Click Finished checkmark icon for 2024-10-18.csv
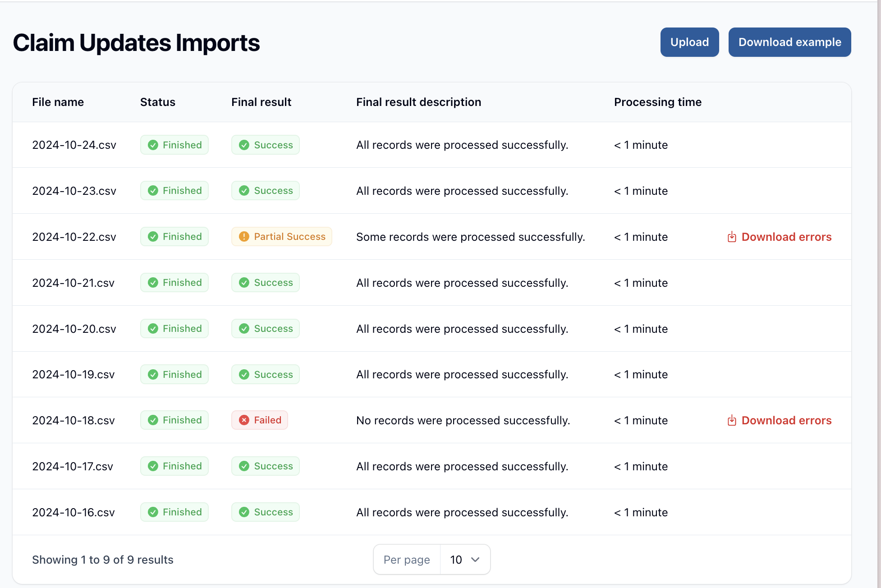 point(153,420)
